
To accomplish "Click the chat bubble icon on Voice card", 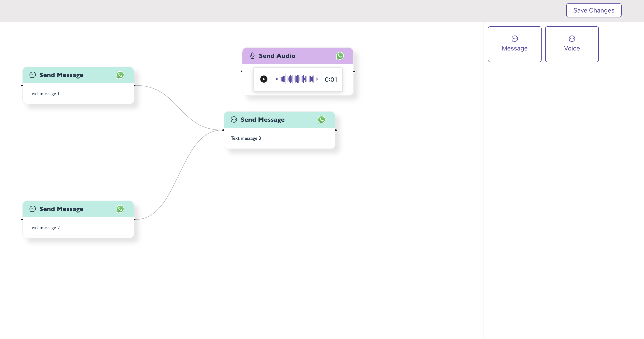I will (572, 39).
